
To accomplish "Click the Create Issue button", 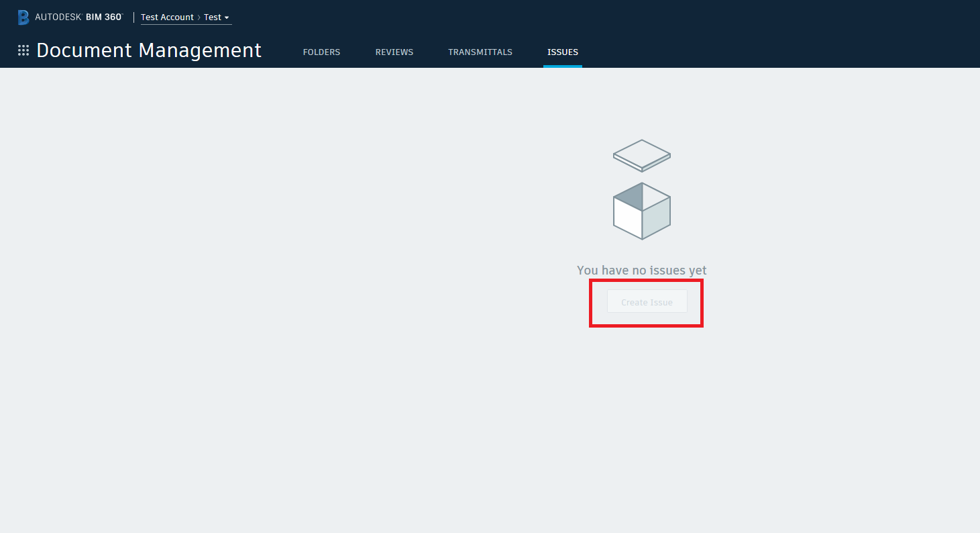I will click(x=646, y=301).
